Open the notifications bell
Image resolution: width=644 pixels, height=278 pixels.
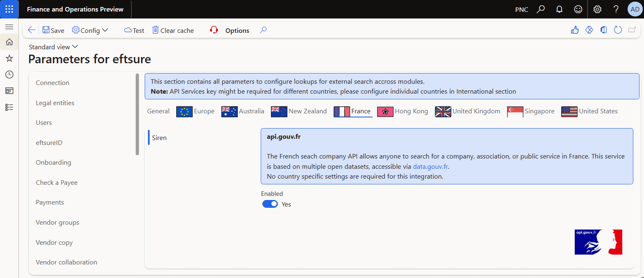559,9
